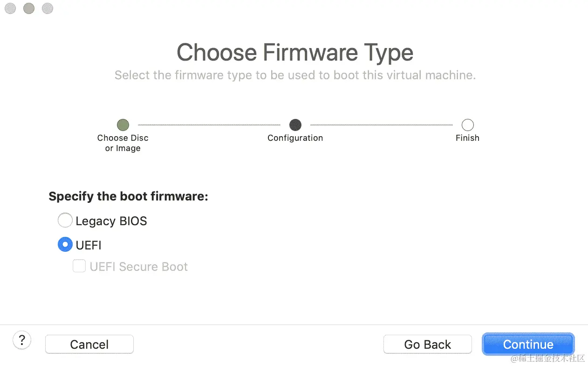Click the dark Configuration step circle
Image resolution: width=588 pixels, height=366 pixels.
(295, 124)
